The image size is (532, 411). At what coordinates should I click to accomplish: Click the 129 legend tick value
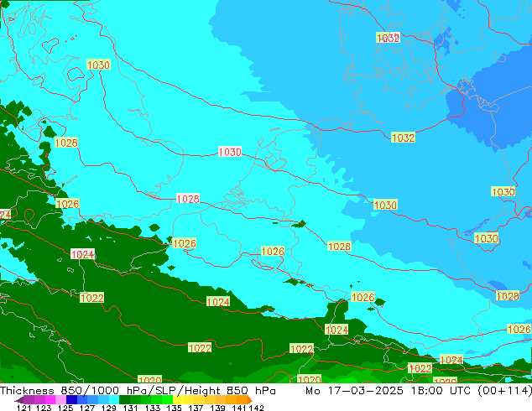[x=109, y=408]
